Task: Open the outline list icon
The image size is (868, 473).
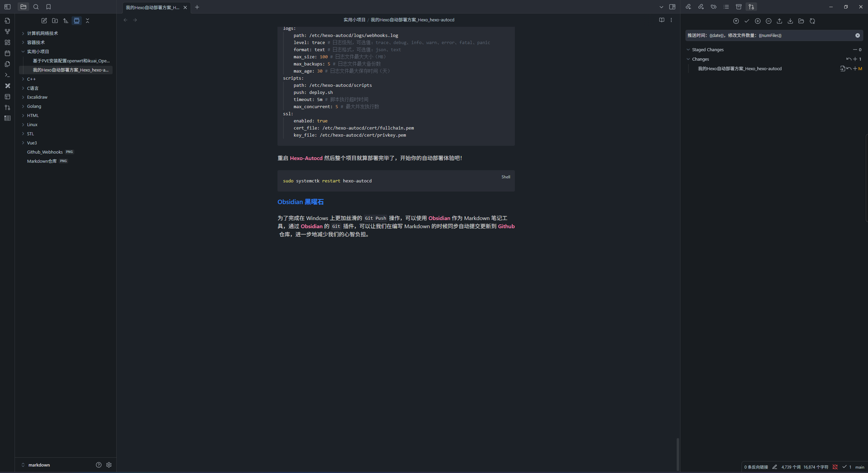Action: [x=726, y=7]
